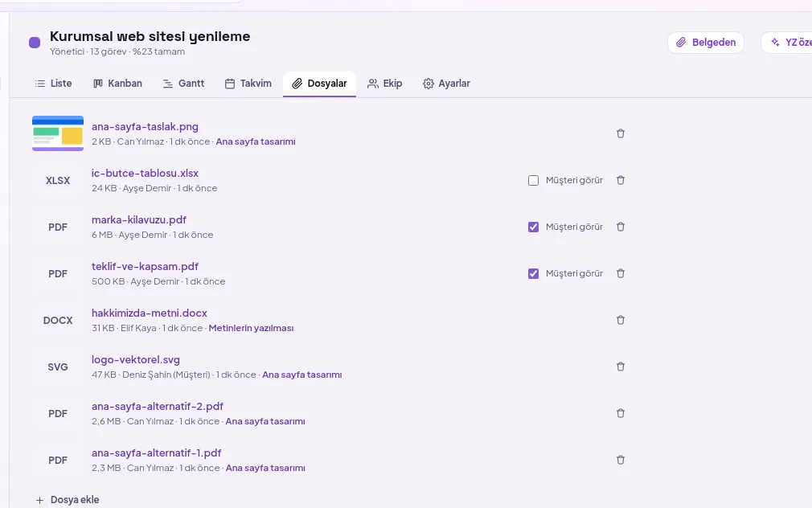Click PDF badge beside ana-sayfa-alternatif-2.pdf
Screen dimensions: 812x508
[x=57, y=414]
